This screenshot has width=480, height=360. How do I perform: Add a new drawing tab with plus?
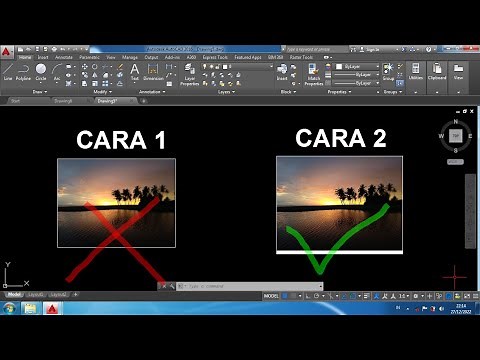144,101
